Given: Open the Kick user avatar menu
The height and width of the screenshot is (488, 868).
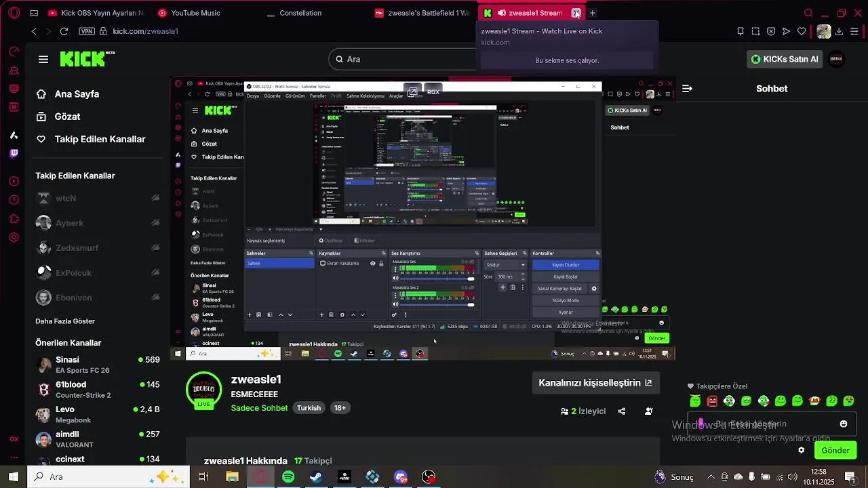Looking at the screenshot, I should coord(836,59).
